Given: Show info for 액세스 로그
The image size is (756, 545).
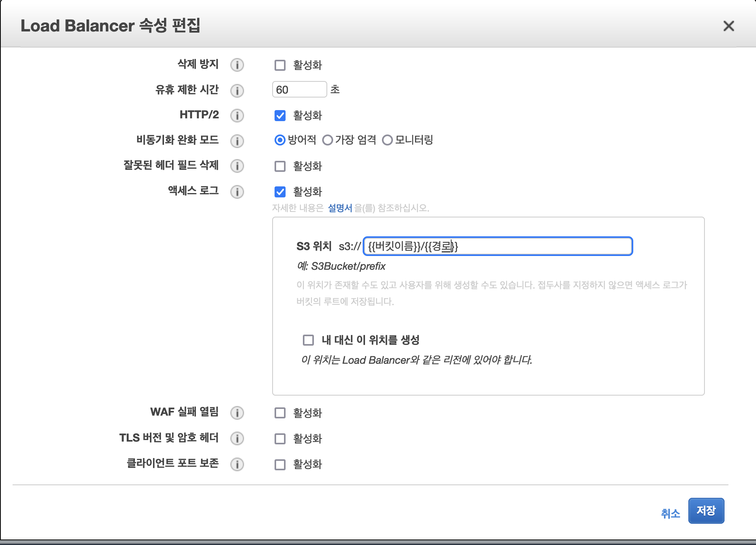Looking at the screenshot, I should coord(237,192).
